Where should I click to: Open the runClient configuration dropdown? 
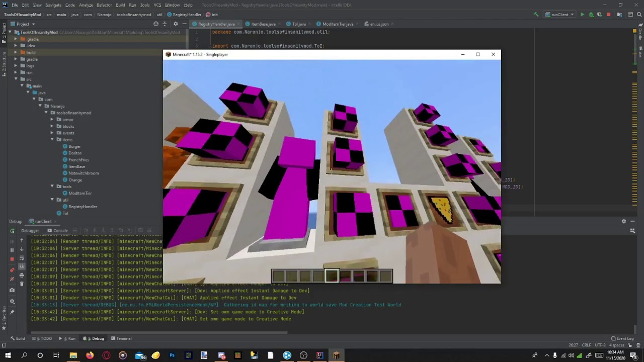(x=559, y=15)
